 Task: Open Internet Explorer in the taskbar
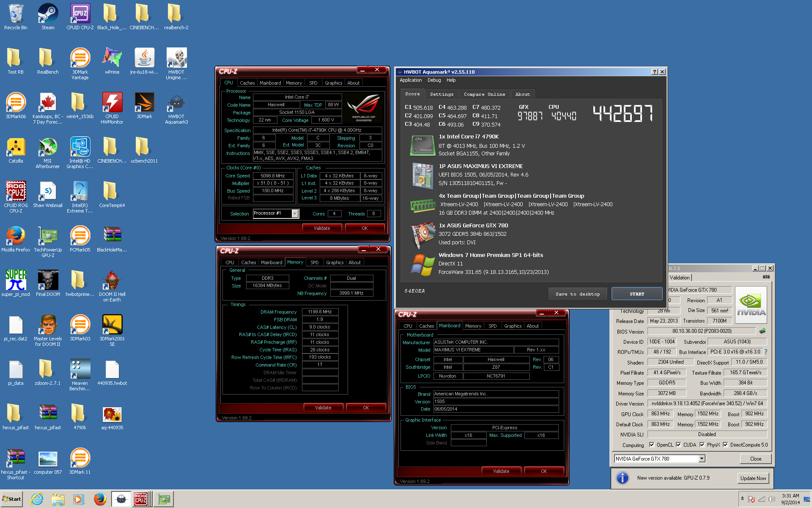click(x=37, y=499)
